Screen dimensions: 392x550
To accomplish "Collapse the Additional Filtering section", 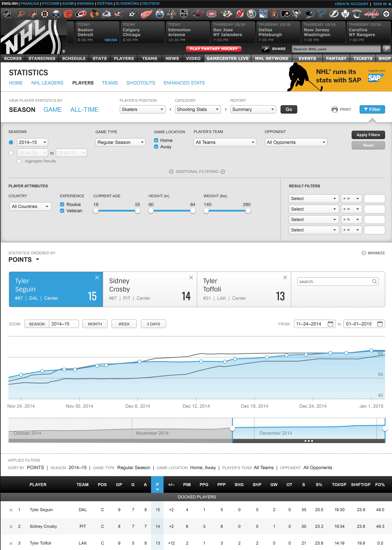I will point(197,171).
